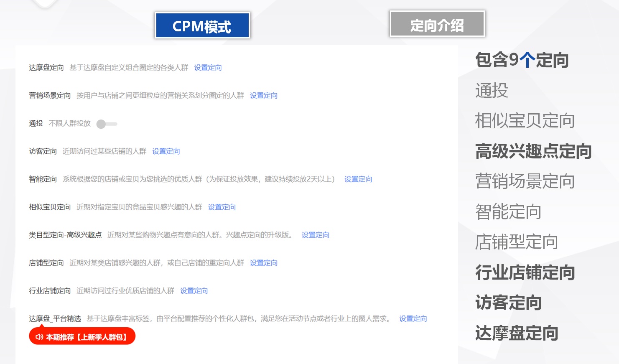This screenshot has height=364, width=619.
Task: Click 通投 in the right sidebar list
Action: click(492, 91)
